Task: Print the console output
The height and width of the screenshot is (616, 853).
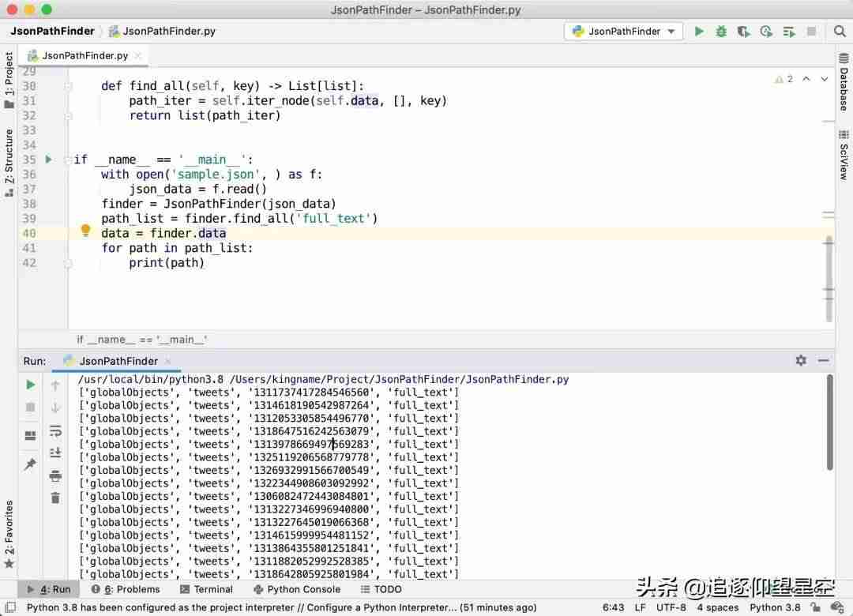Action: (55, 475)
